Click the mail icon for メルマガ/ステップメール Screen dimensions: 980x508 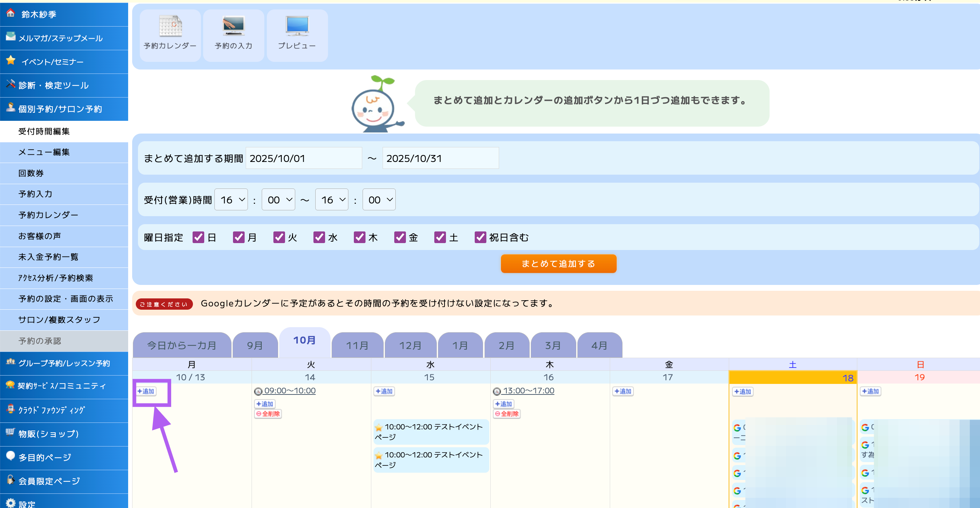11,37
